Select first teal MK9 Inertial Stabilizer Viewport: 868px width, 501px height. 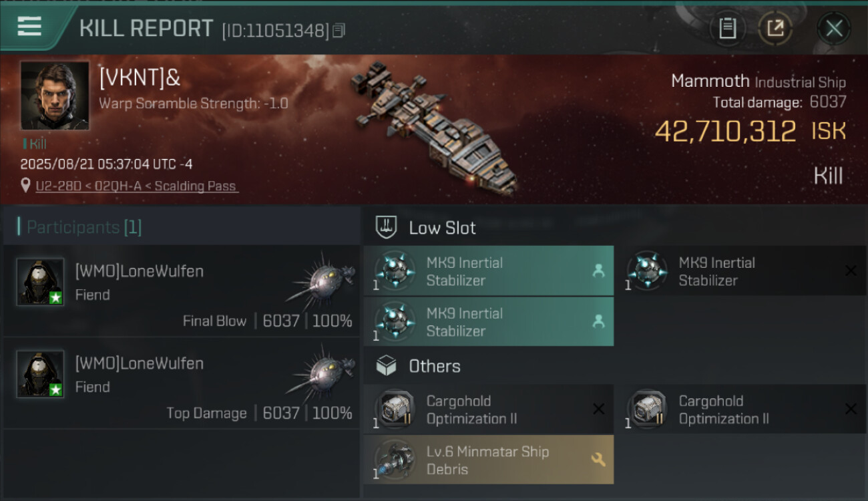tap(488, 271)
